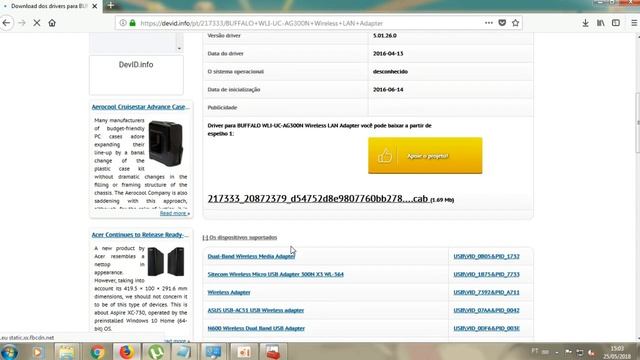Image resolution: width=640 pixels, height=360 pixels.
Task: Click the DevID.info sidebar box
Action: pyautogui.click(x=136, y=75)
